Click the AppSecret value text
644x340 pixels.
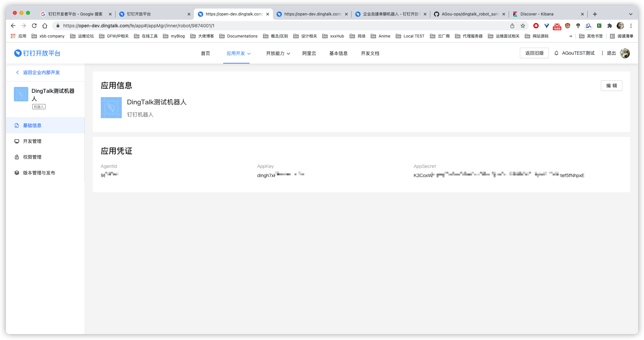499,175
